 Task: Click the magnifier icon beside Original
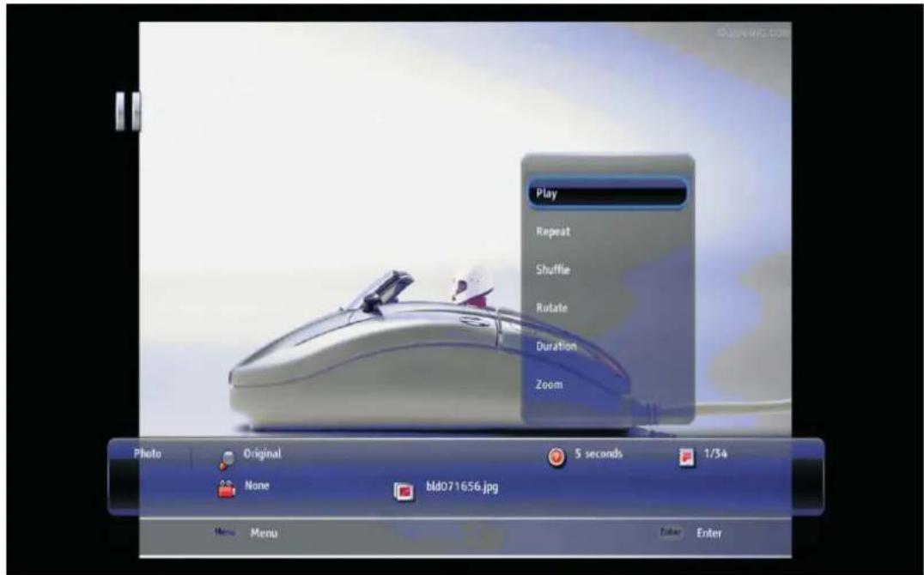coord(227,459)
